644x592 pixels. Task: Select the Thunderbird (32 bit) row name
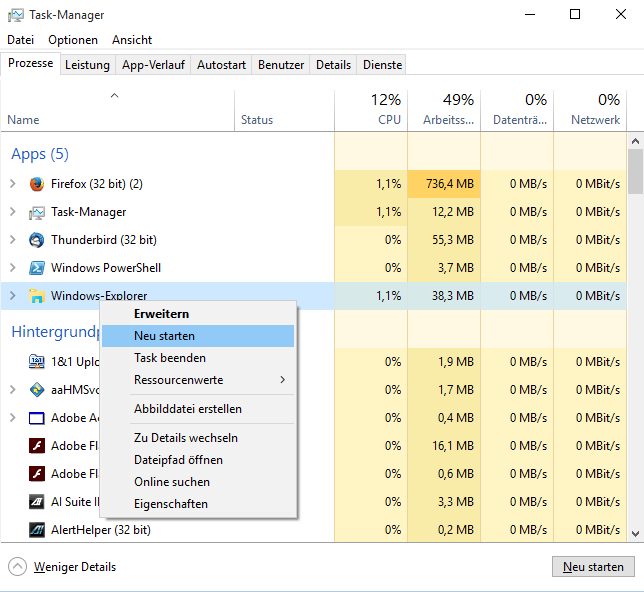click(x=104, y=240)
